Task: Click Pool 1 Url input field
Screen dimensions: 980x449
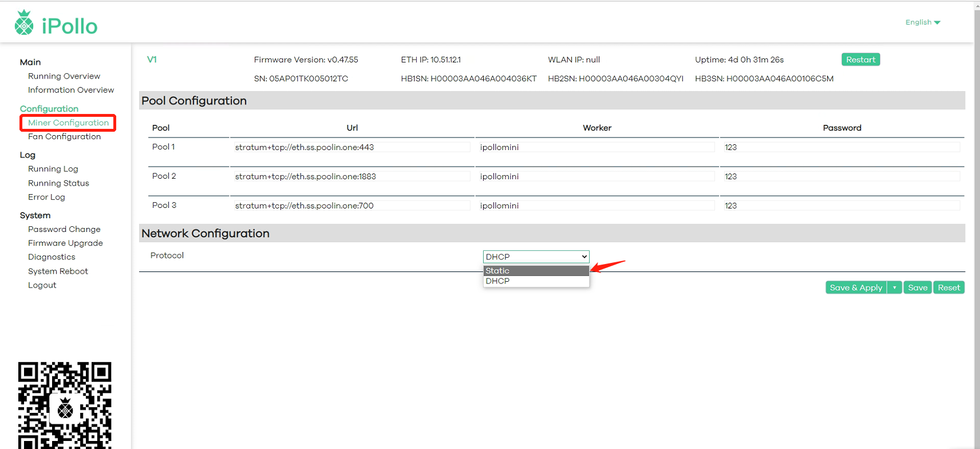Action: click(351, 147)
